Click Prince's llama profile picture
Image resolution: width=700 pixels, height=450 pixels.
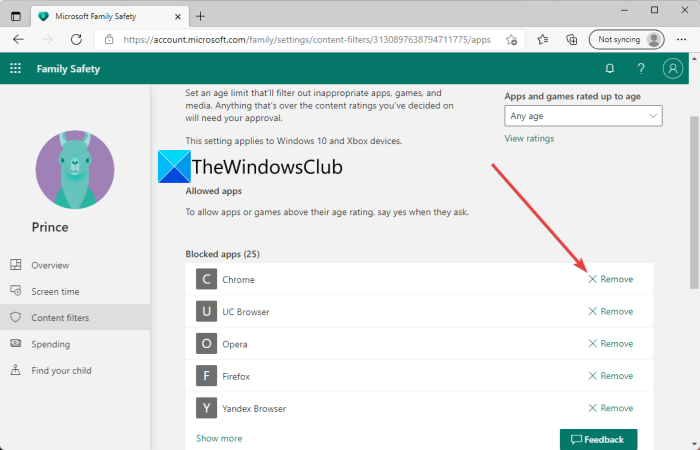click(x=75, y=170)
